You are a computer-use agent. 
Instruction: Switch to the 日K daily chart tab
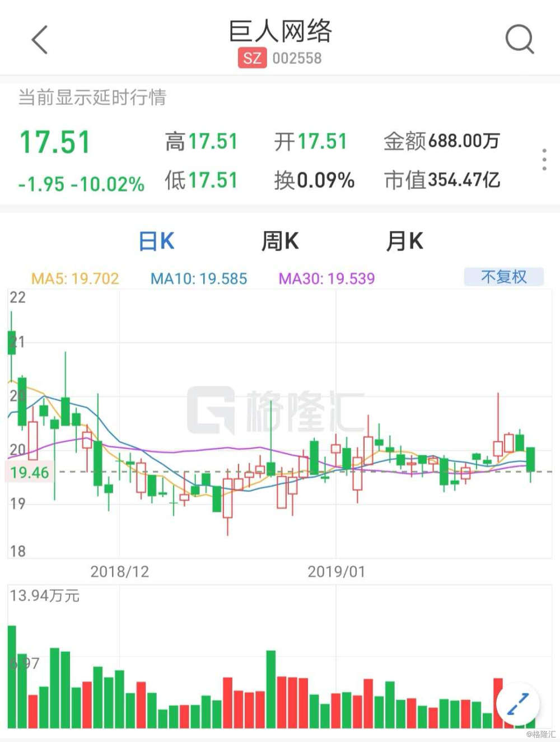[156, 241]
